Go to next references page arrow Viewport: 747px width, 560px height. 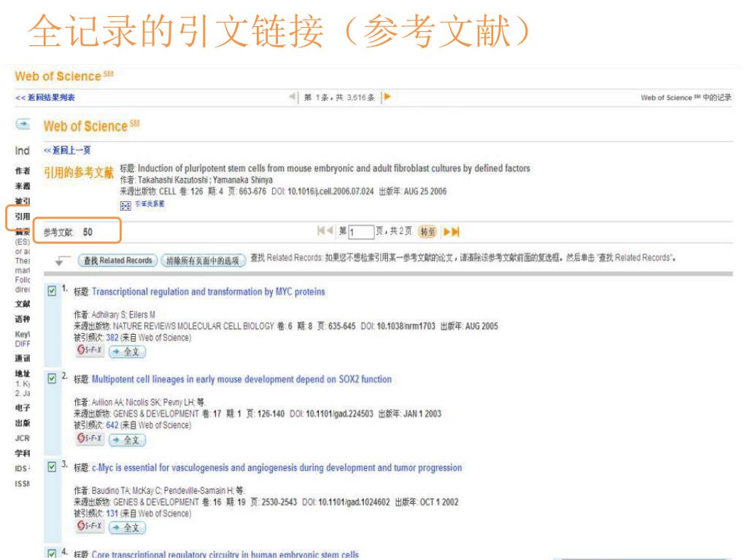[446, 232]
